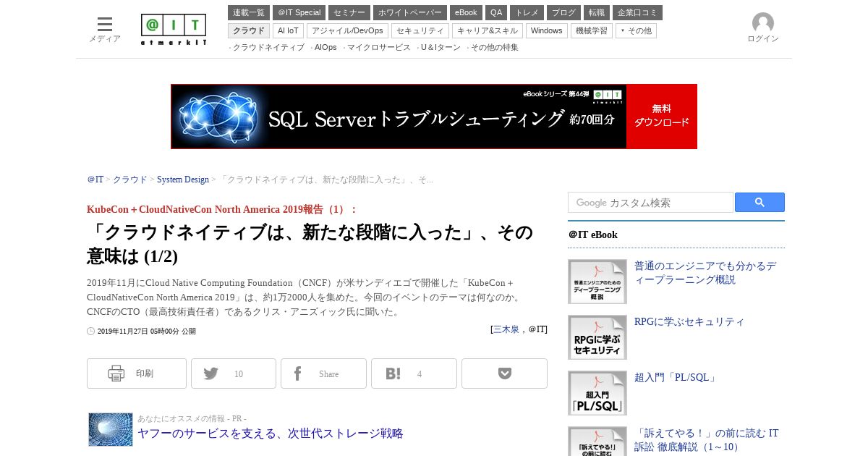Click the 2019年11月27日 publish date text
This screenshot has height=456, width=868.
pyautogui.click(x=146, y=332)
